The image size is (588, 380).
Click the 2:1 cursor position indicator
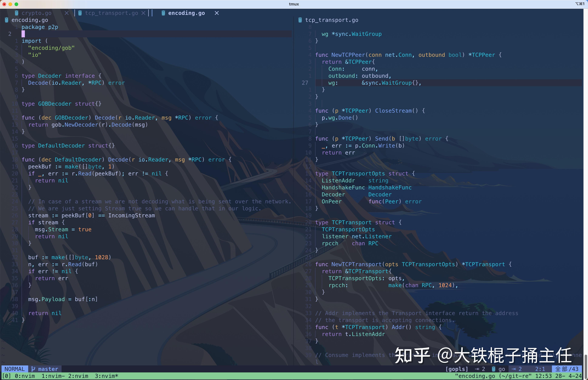(x=540, y=369)
